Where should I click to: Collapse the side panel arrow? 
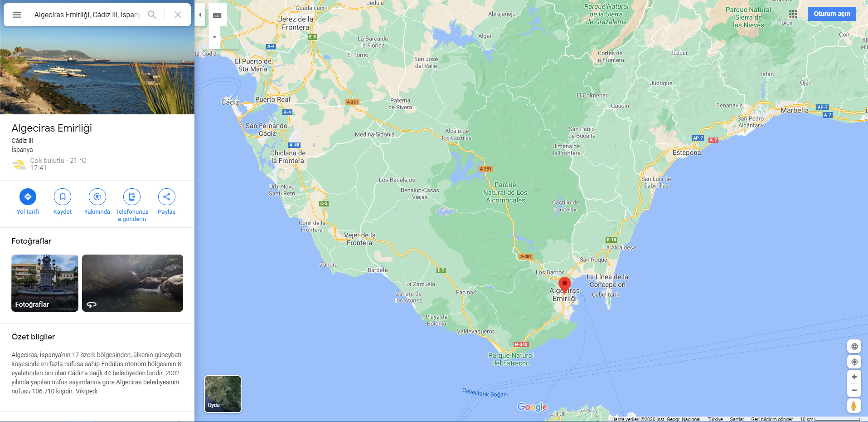[200, 15]
